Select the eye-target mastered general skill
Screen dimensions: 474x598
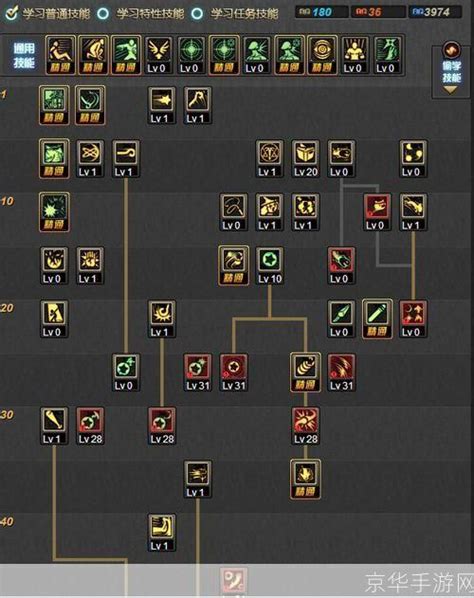322,55
